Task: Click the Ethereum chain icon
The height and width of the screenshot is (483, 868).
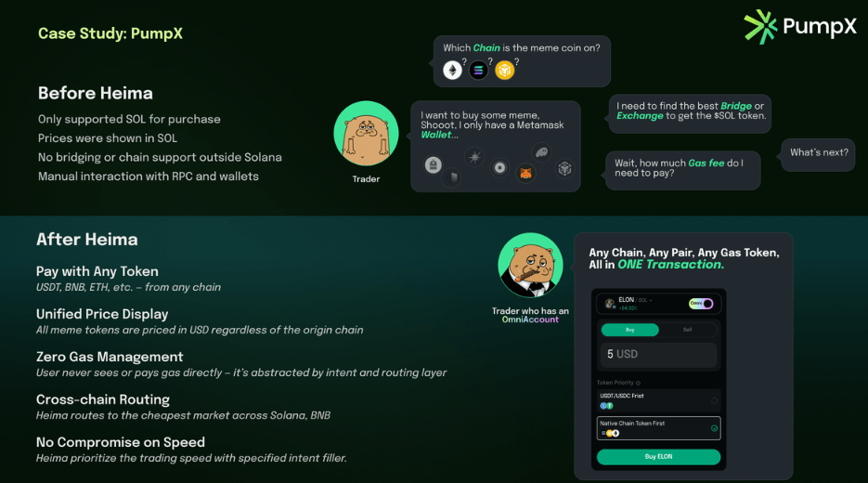Action: tap(452, 71)
